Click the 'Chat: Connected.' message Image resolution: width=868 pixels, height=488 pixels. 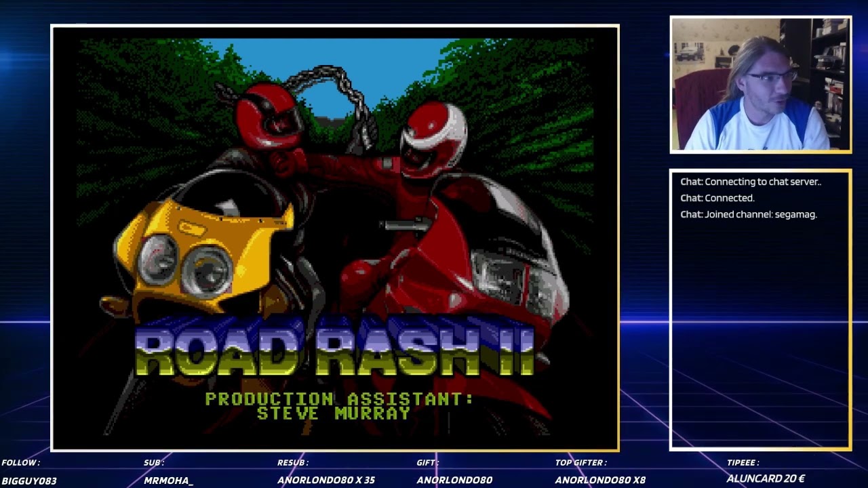717,198
